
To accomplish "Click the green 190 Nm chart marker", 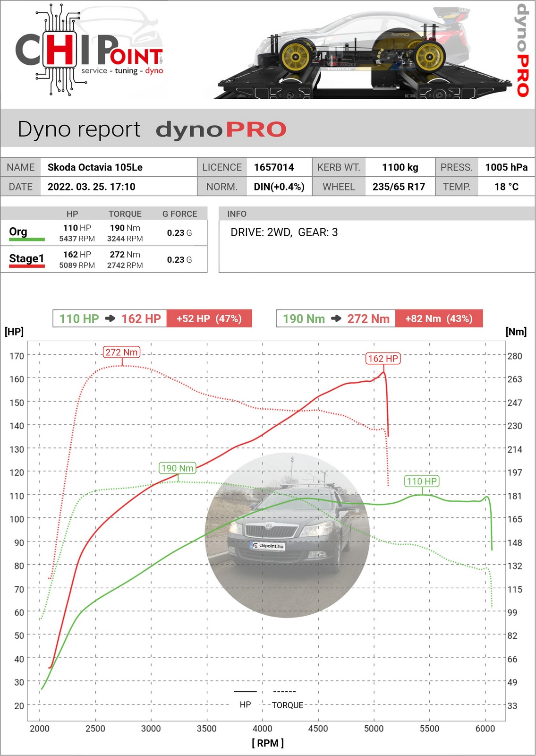I will pyautogui.click(x=178, y=468).
